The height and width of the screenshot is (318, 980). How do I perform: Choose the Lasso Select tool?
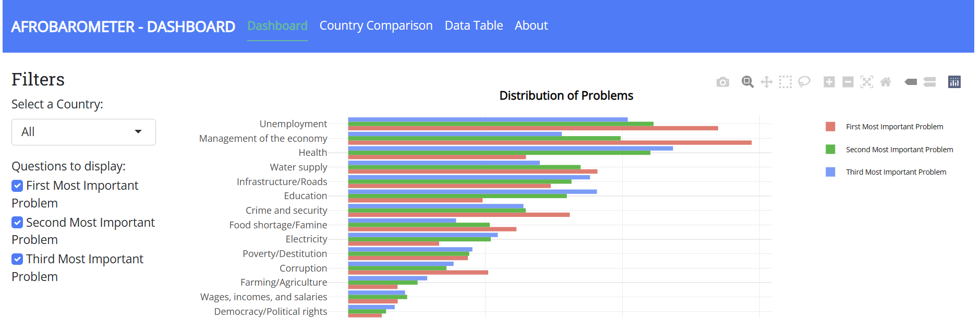(804, 82)
